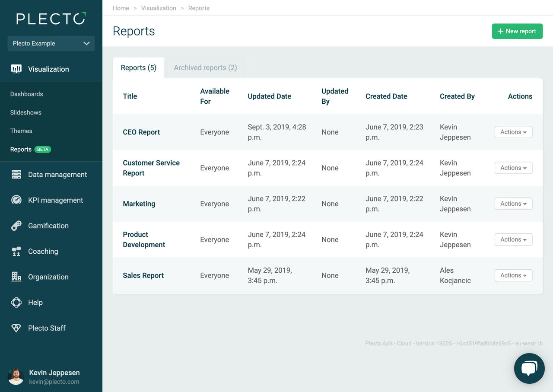Click May 29, 2019 updated date cell
The image size is (553, 392).
tap(270, 276)
